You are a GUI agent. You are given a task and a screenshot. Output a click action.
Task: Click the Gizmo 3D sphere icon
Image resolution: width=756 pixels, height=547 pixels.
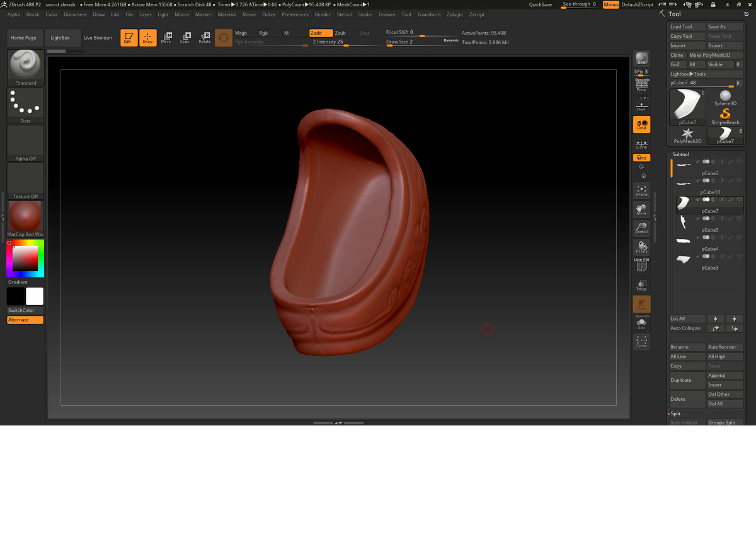[x=224, y=38]
